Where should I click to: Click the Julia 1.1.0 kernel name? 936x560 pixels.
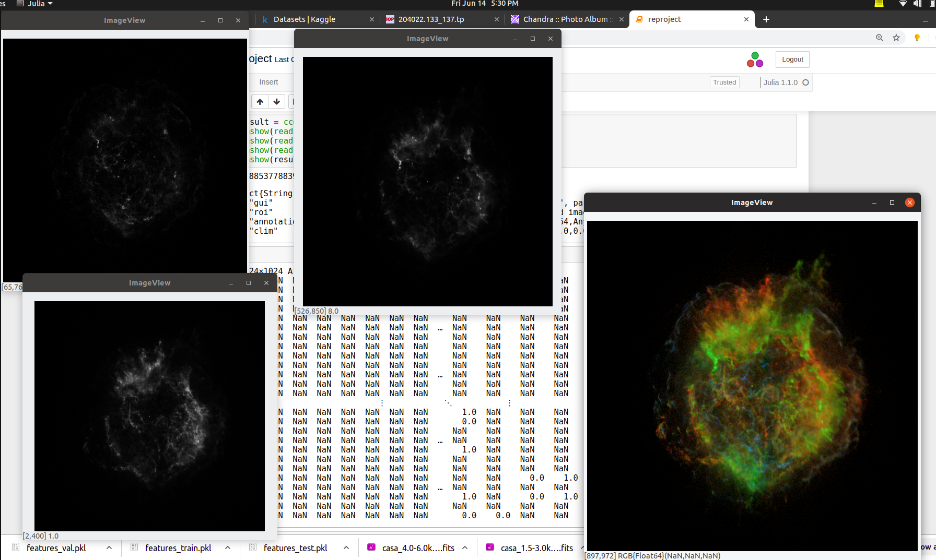coord(780,82)
